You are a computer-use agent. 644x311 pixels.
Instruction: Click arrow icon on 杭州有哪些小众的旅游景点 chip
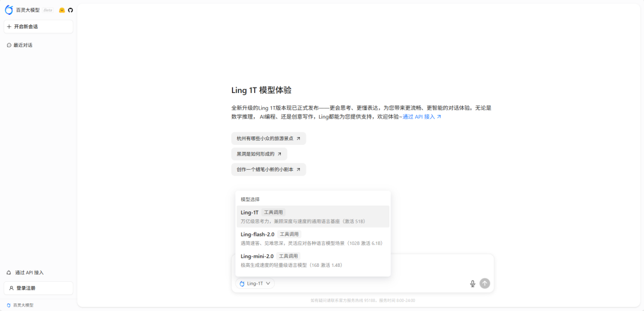coord(298,139)
